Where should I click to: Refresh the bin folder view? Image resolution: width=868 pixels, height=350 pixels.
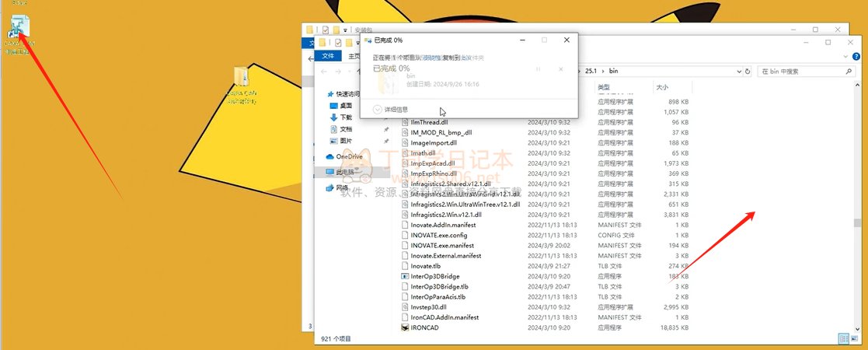(x=748, y=72)
